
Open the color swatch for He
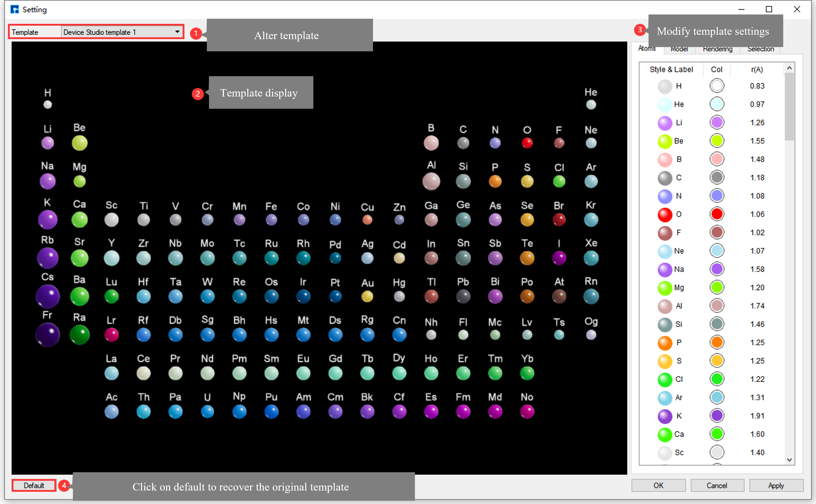[717, 104]
